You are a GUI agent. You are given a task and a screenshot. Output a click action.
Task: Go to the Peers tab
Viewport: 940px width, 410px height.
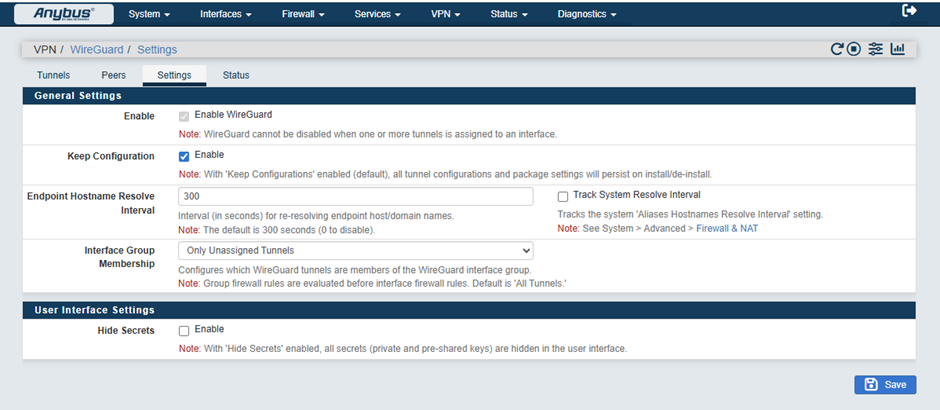(113, 75)
